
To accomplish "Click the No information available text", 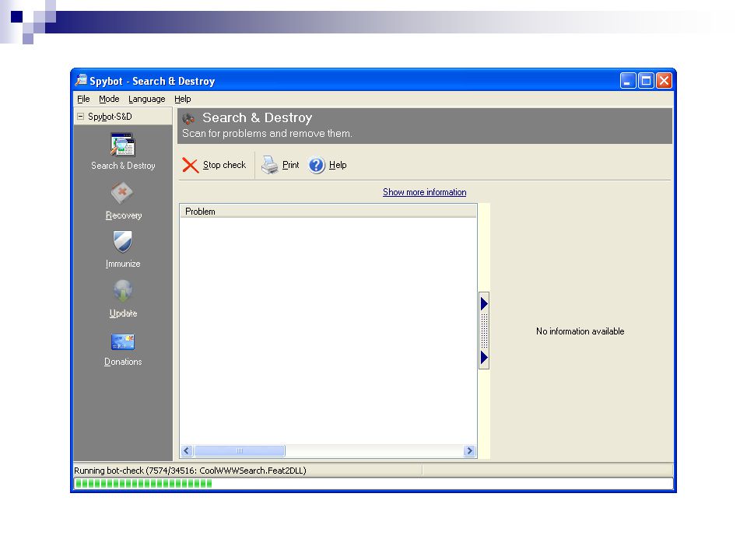I will 580,331.
